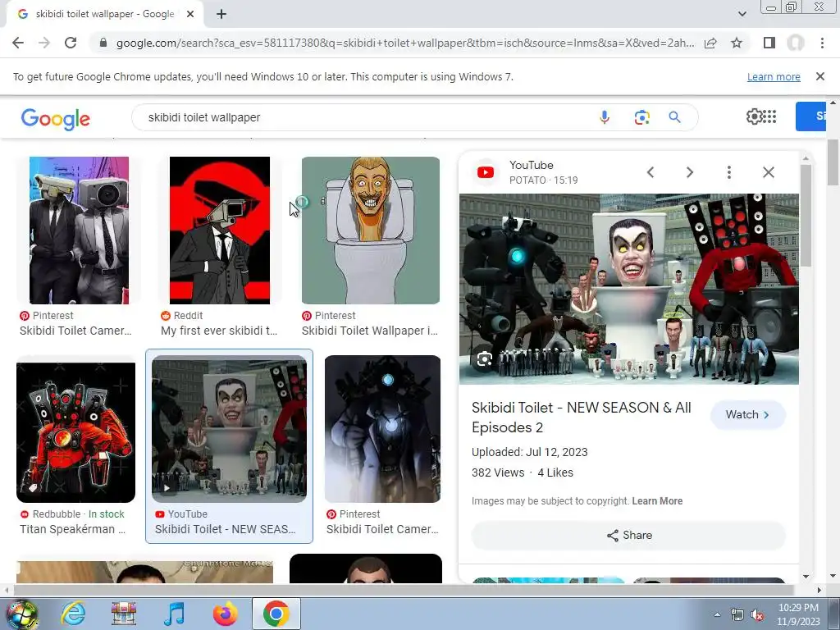Open the large preview image
Image resolution: width=840 pixels, height=630 pixels.
[x=629, y=290]
